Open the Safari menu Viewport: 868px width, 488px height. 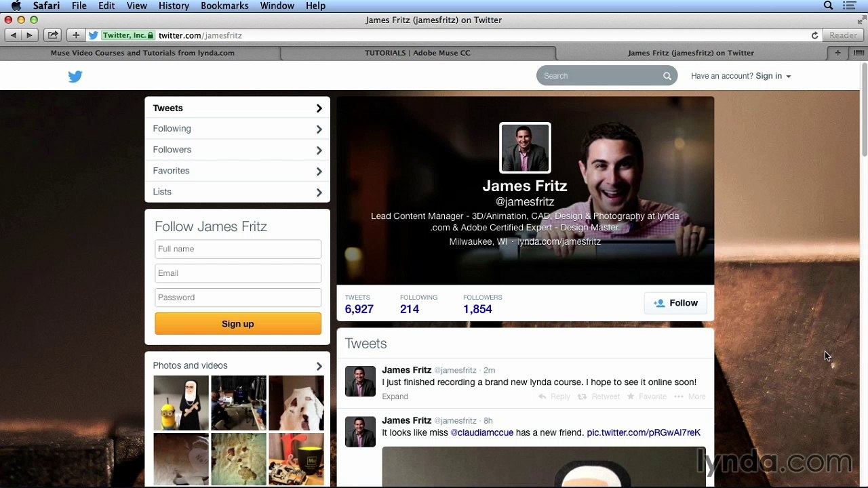pos(46,6)
